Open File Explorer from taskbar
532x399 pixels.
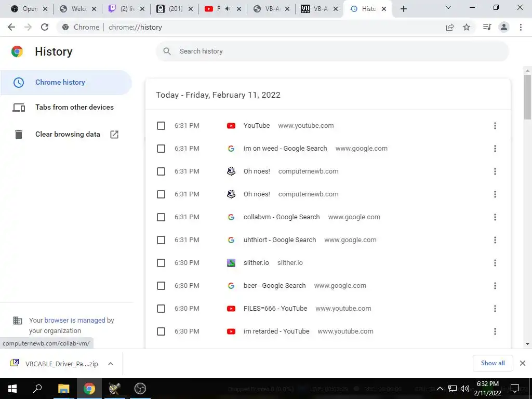(x=63, y=389)
